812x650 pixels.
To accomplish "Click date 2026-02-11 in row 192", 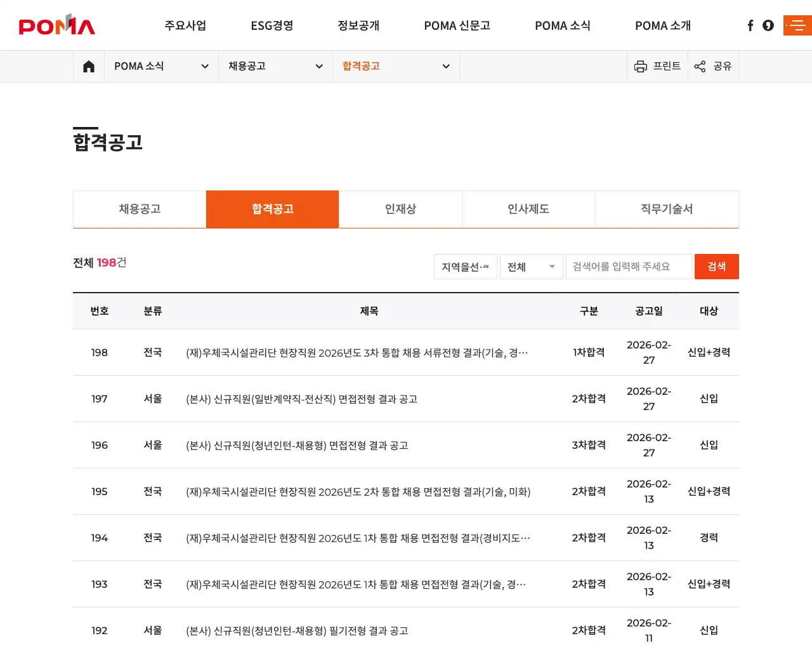I will [x=649, y=630].
